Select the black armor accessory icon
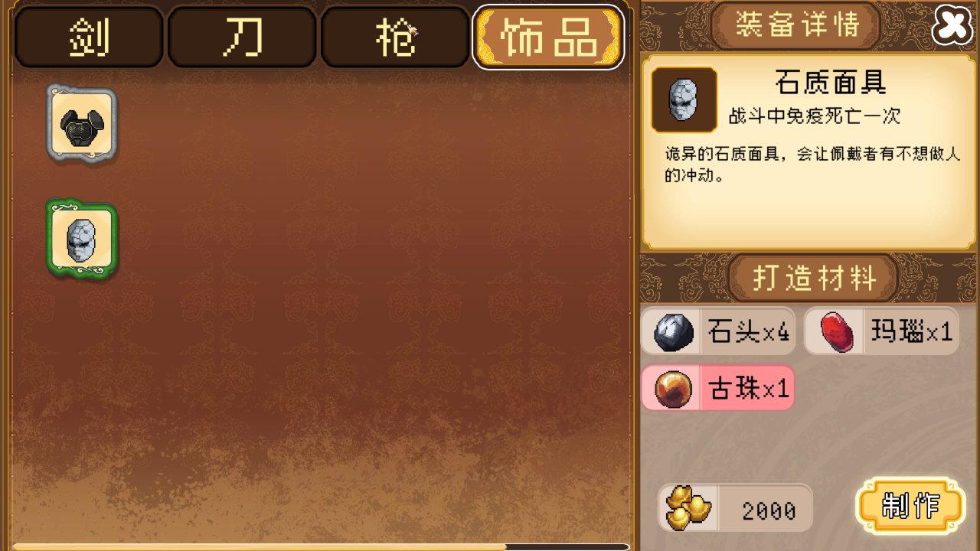The width and height of the screenshot is (980, 551). pyautogui.click(x=82, y=123)
